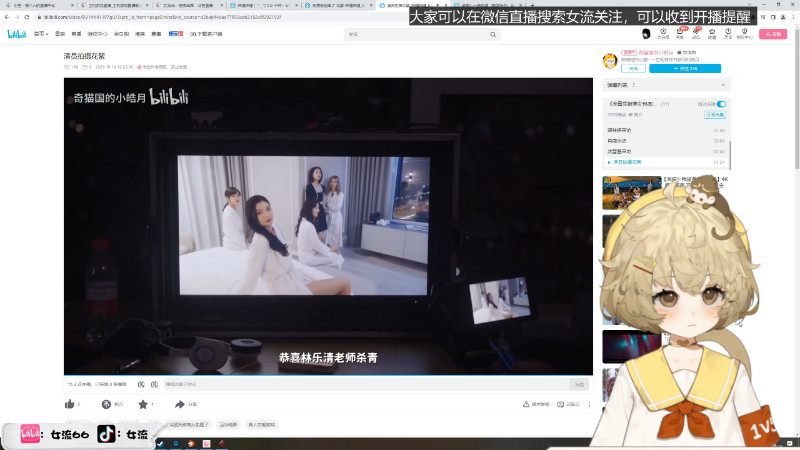Screen dimensions: 800x450
Task: Click the 订阅合集 subscribe button
Action: pos(714,115)
